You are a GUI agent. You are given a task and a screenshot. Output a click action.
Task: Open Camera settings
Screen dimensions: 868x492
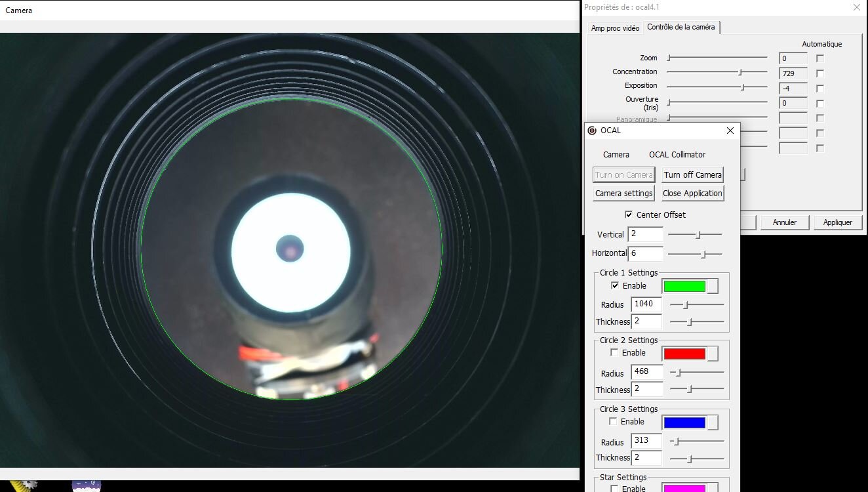pos(623,193)
